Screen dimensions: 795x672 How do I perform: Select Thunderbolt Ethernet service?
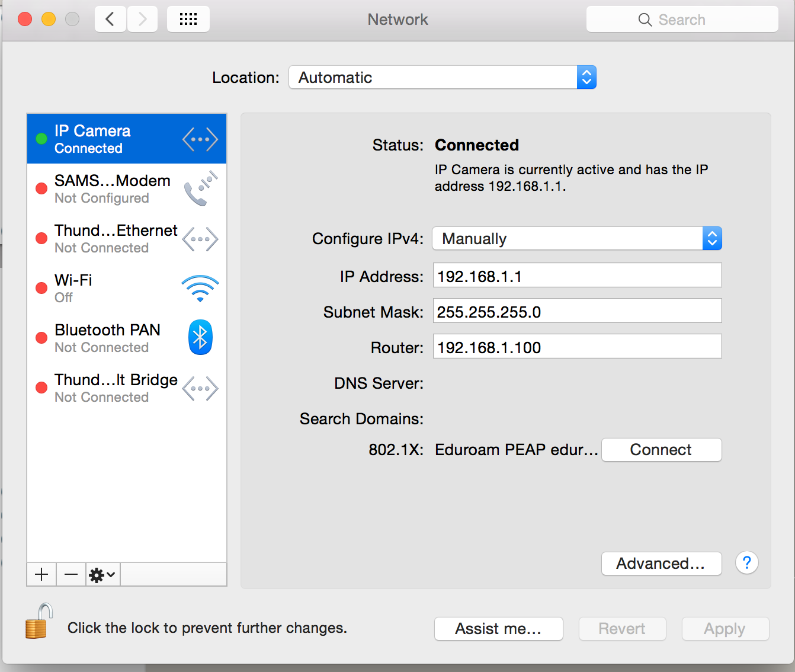[x=127, y=238]
